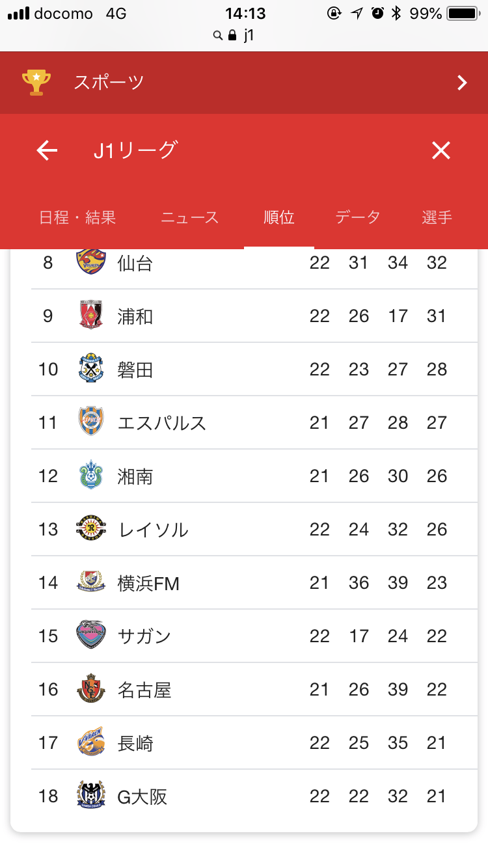488x868 pixels.
Task: Tap the 湘南 team crest
Action: 90,476
